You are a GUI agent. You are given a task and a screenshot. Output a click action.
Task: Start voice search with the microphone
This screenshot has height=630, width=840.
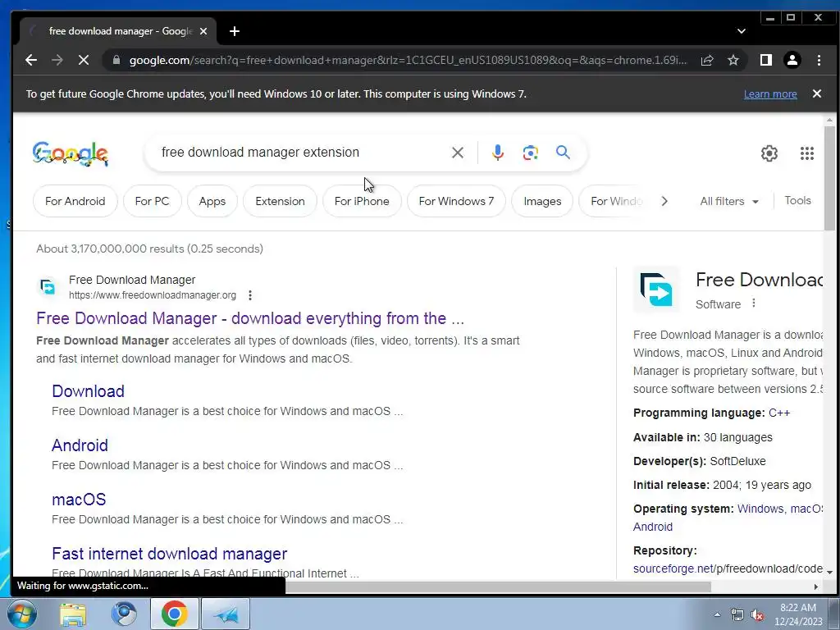pos(498,153)
